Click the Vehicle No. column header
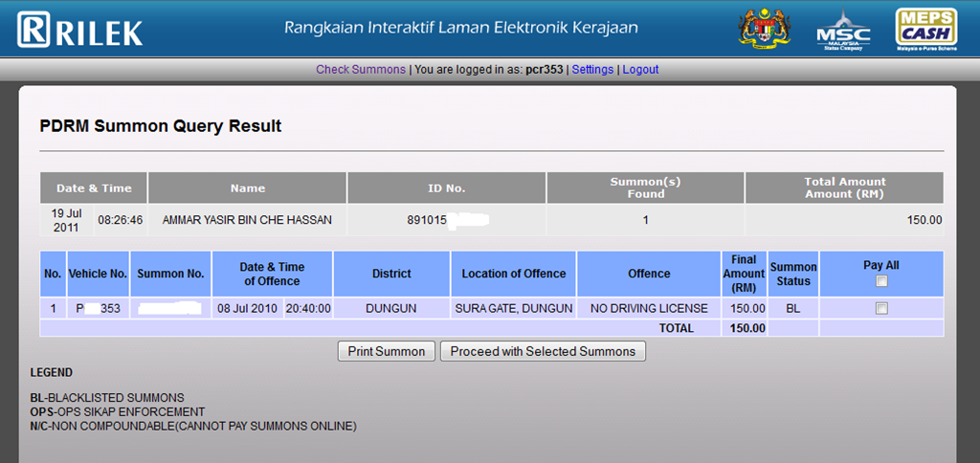The height and width of the screenshot is (463, 980). pyautogui.click(x=99, y=274)
